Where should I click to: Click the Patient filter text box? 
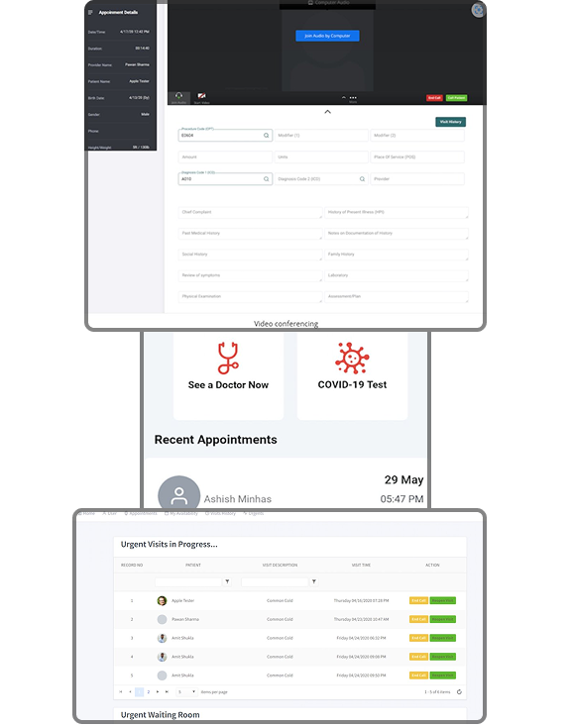(188, 581)
